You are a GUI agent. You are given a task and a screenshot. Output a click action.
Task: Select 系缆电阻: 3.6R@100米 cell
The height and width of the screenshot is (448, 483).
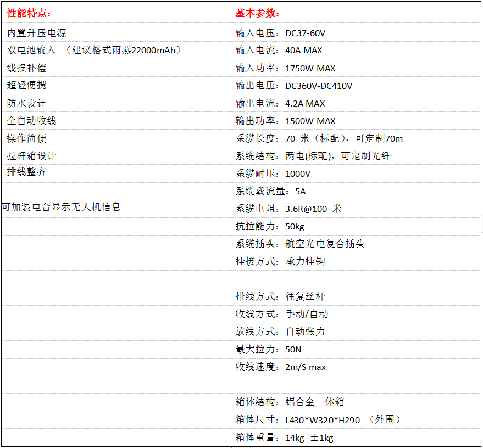[x=355, y=209]
